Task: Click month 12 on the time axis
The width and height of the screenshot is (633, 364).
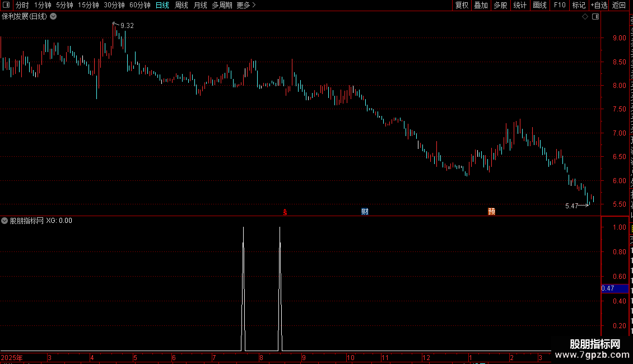Action: (x=426, y=357)
